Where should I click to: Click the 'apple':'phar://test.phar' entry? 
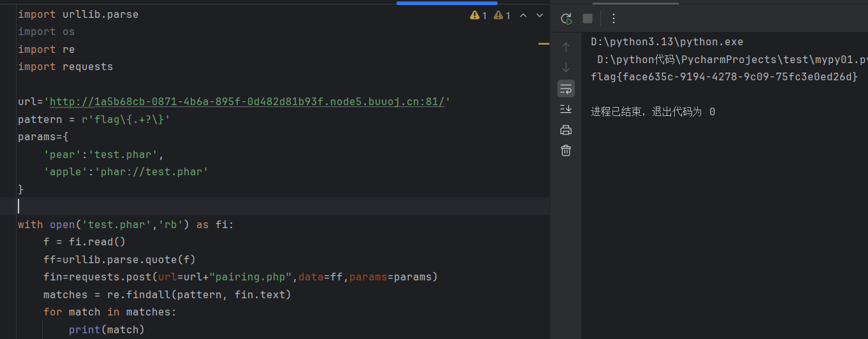coord(126,172)
